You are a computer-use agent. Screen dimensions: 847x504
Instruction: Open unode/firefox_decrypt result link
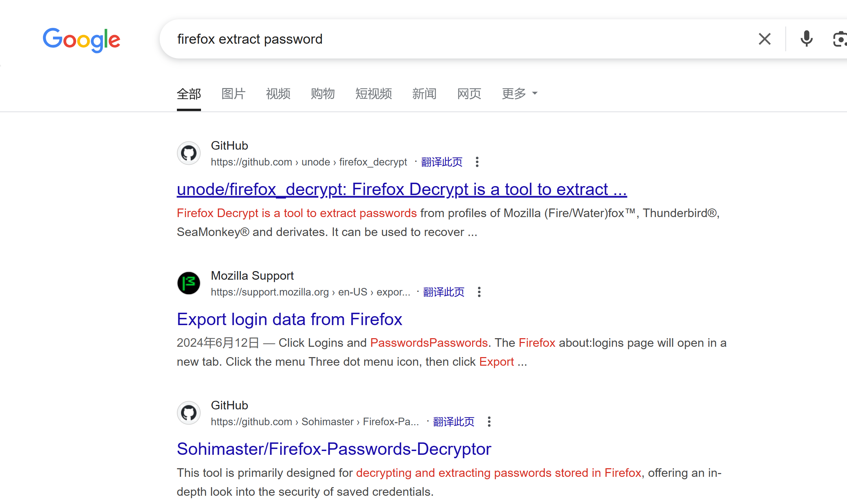click(x=402, y=190)
